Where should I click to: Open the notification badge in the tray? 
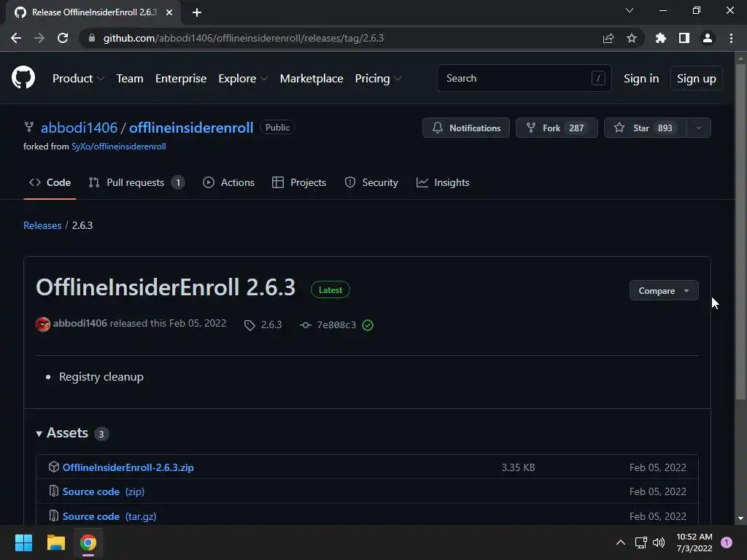726,542
